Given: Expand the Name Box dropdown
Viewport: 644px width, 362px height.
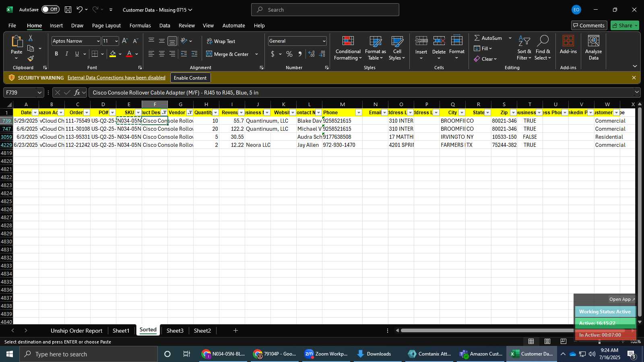Looking at the screenshot, I should pyautogui.click(x=39, y=93).
